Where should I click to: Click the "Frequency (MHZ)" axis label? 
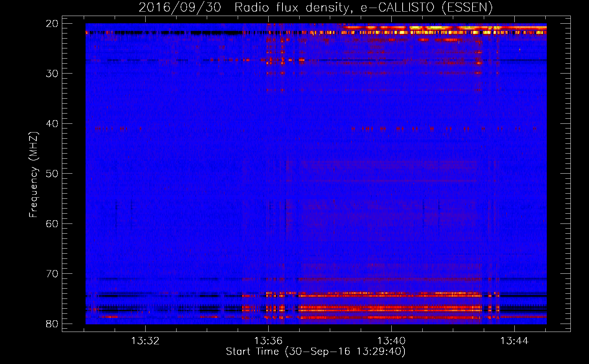pos(33,175)
